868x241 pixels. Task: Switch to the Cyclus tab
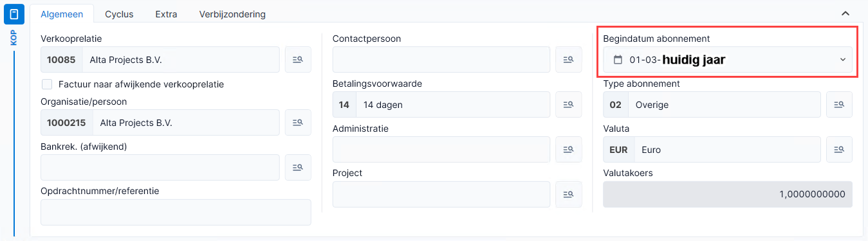click(x=119, y=13)
